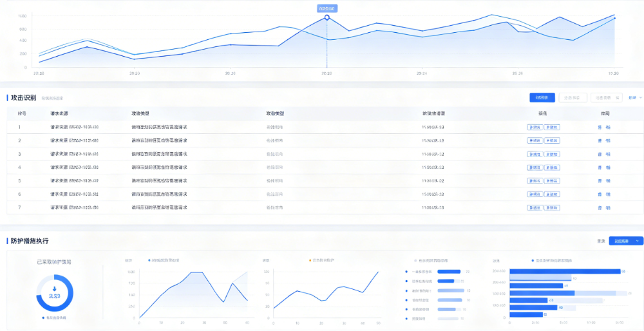Open the first blue action link in row 6
This screenshot has height=331, width=644.
point(600,194)
